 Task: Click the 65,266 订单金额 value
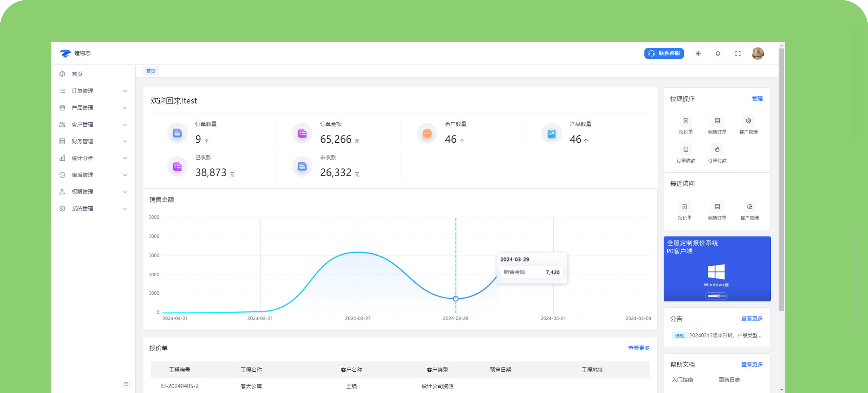(x=336, y=139)
